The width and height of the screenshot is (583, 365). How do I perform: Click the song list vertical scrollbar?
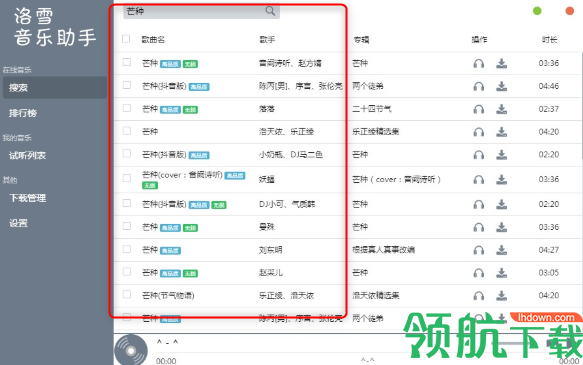click(581, 106)
